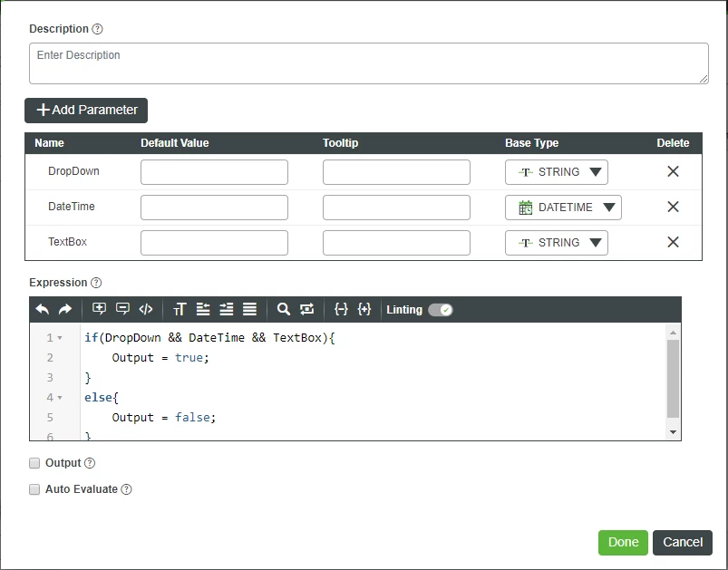Delete the TextBox parameter row
This screenshot has width=728, height=570.
pyautogui.click(x=673, y=242)
